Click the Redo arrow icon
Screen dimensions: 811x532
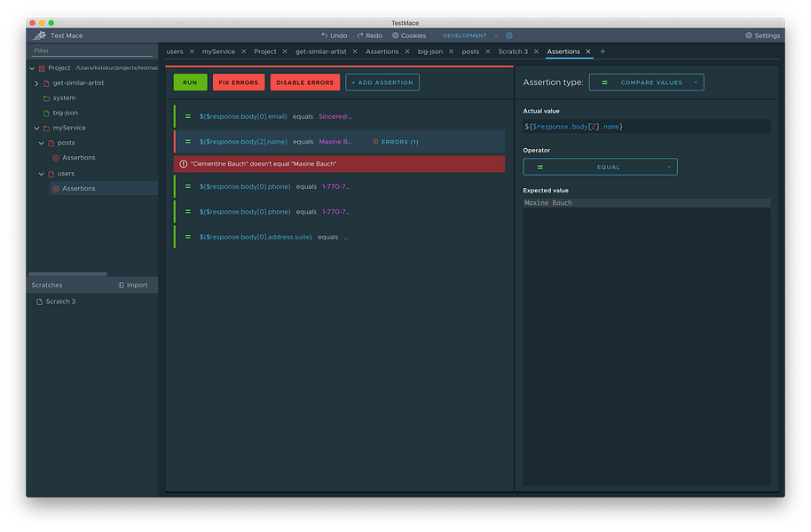point(360,35)
